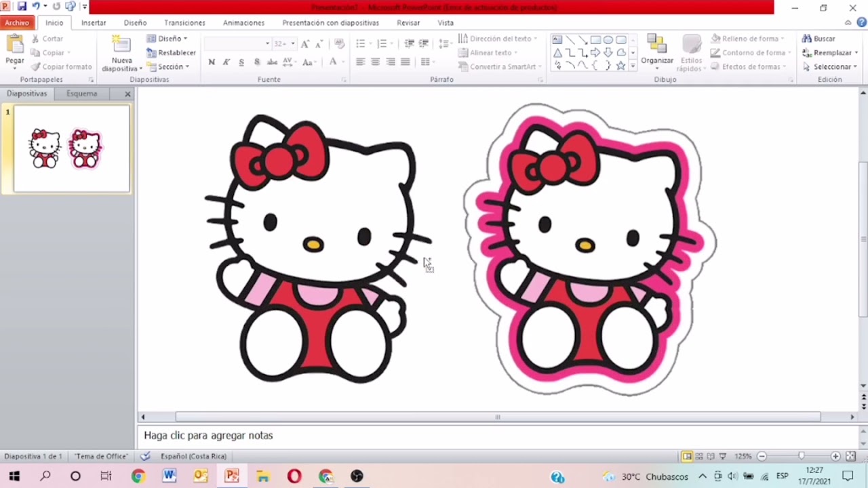Click the zoom out minus button
This screenshot has height=488, width=868.
[762, 456]
